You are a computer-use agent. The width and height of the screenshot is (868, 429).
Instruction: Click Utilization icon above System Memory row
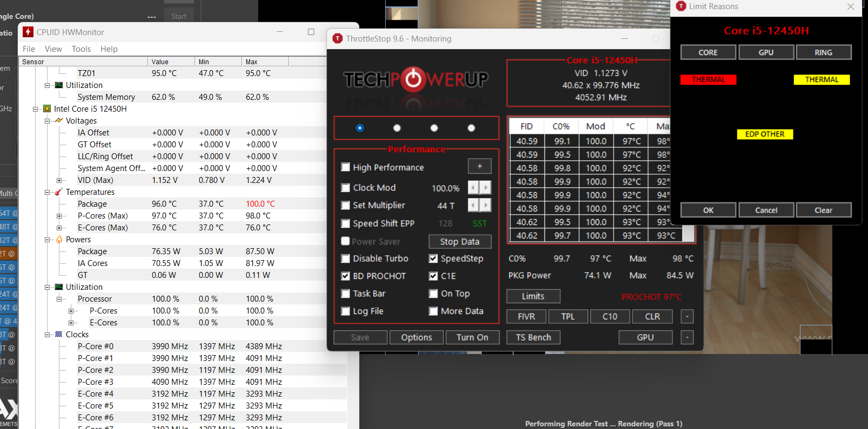(x=59, y=85)
